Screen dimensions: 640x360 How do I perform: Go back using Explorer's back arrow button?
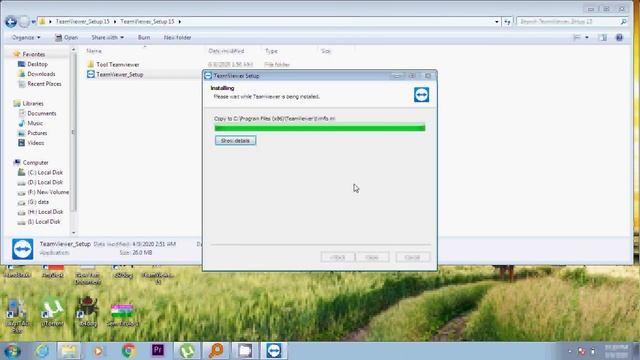[x=11, y=22]
